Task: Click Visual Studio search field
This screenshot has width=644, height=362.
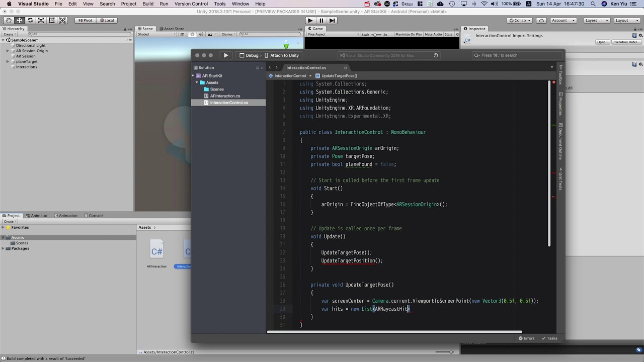Action: [517, 55]
